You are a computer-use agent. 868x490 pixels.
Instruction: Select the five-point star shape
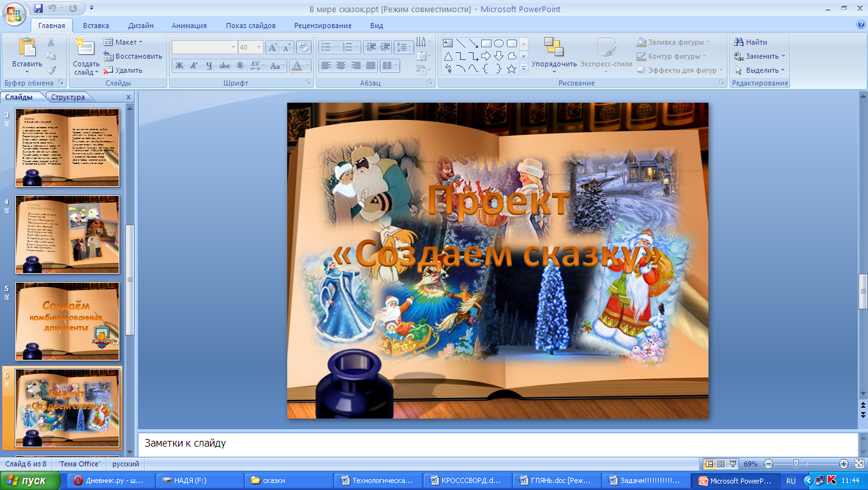pyautogui.click(x=512, y=69)
